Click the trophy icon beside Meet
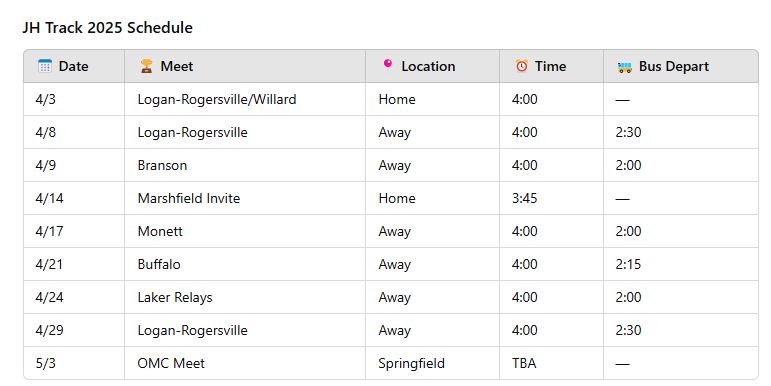The image size is (771, 386). pyautogui.click(x=147, y=66)
